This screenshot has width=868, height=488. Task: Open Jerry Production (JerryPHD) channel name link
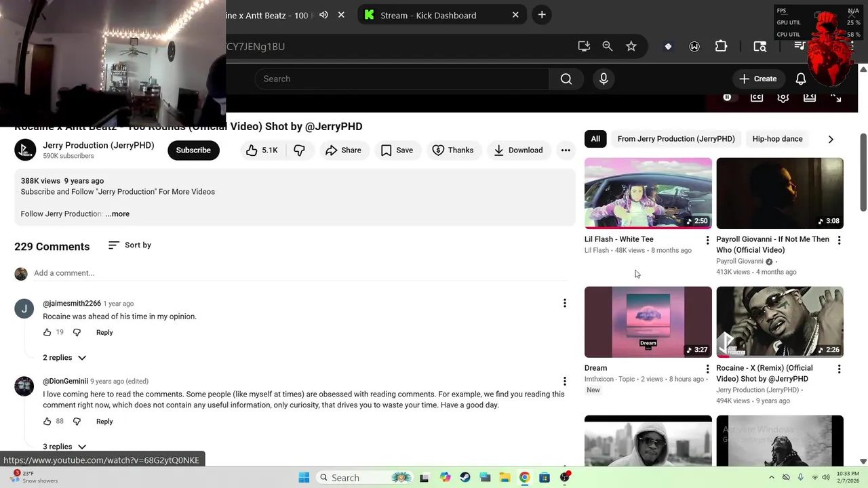point(98,145)
